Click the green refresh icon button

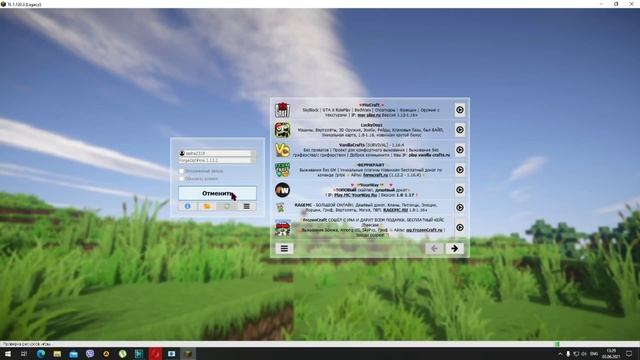tap(227, 207)
